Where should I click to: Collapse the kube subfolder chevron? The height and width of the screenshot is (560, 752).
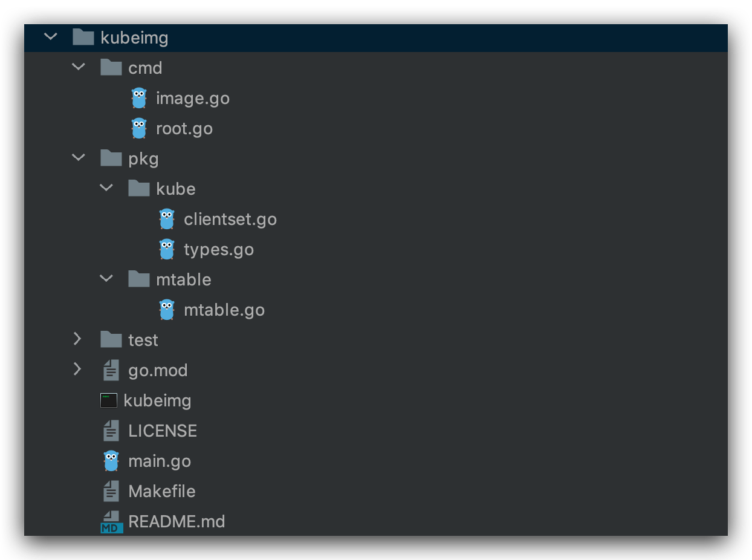106,188
